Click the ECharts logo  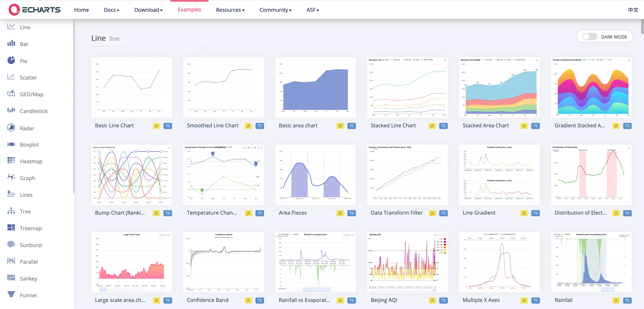34,10
